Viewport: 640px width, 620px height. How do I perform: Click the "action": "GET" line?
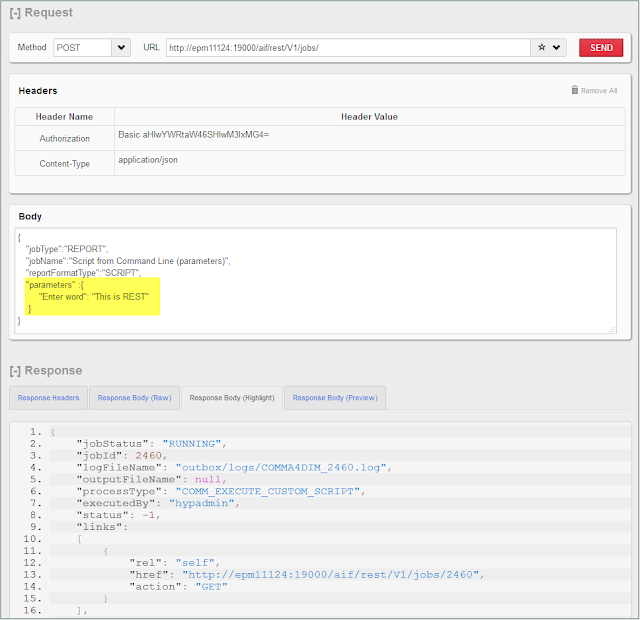pyautogui.click(x=178, y=587)
